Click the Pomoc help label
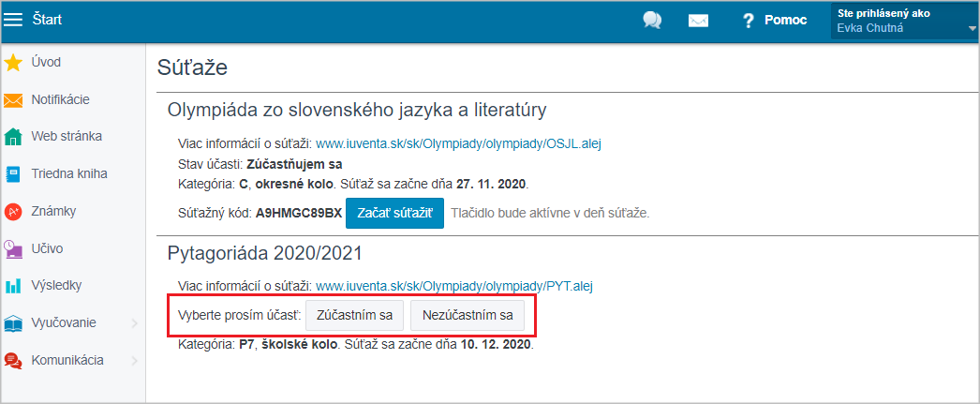This screenshot has height=404, width=980. (x=786, y=20)
